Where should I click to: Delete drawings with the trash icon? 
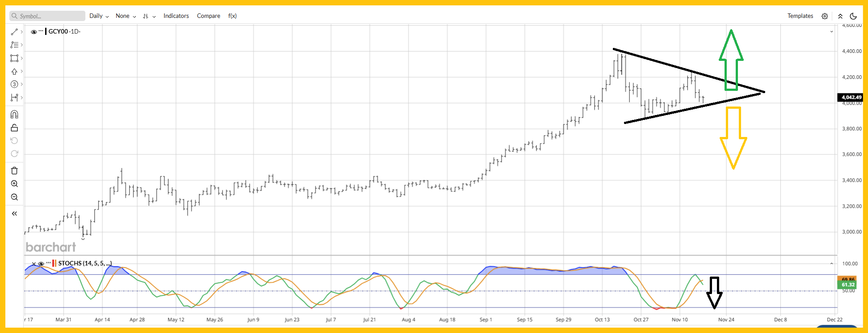point(14,171)
